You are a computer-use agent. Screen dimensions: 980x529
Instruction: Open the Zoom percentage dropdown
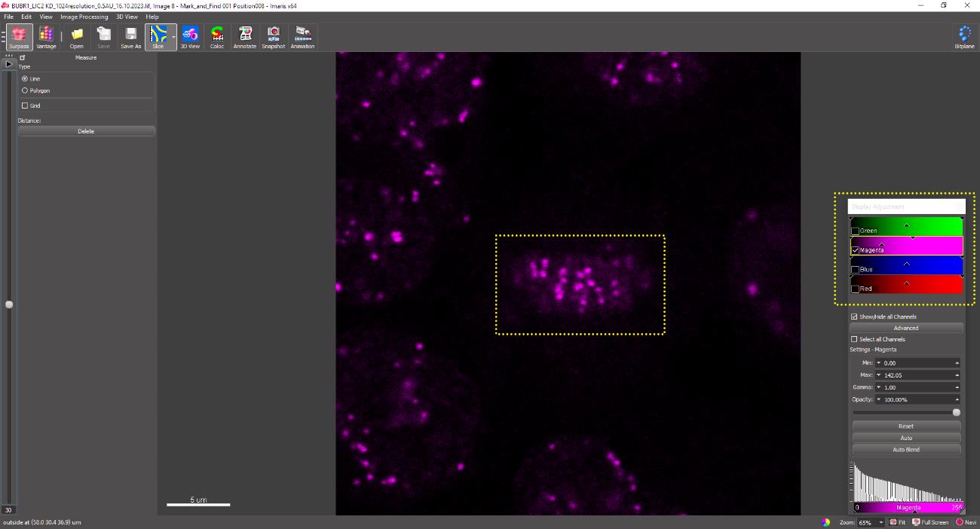pos(880,522)
